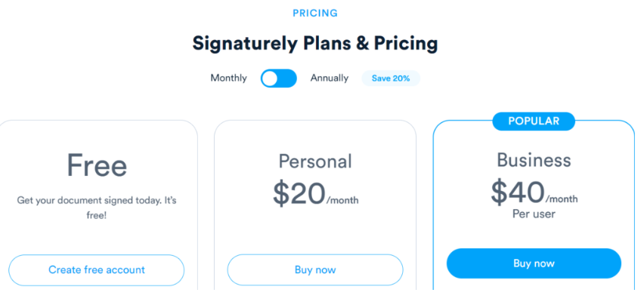Image resolution: width=644 pixels, height=308 pixels.
Task: Click the white knob of the billing switch
Action: 270,79
